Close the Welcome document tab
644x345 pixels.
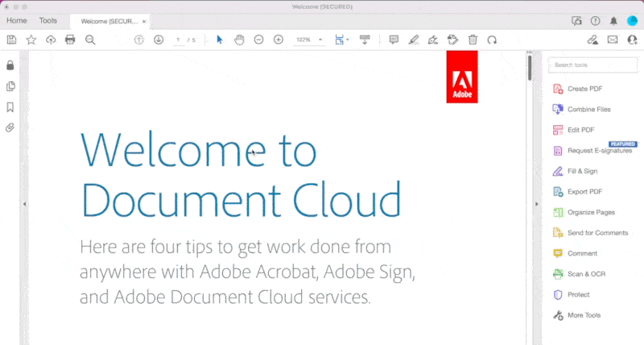pyautogui.click(x=144, y=22)
